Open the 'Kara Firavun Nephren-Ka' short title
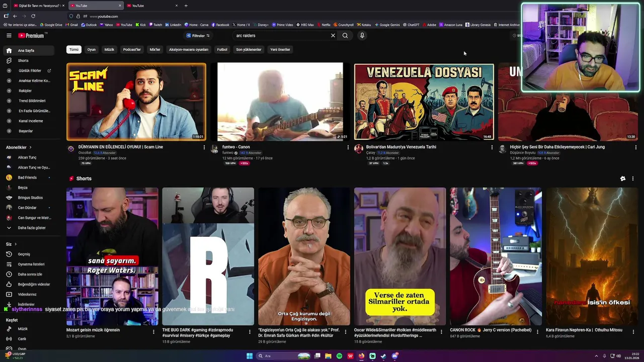This screenshot has width=644, height=362. [584, 330]
